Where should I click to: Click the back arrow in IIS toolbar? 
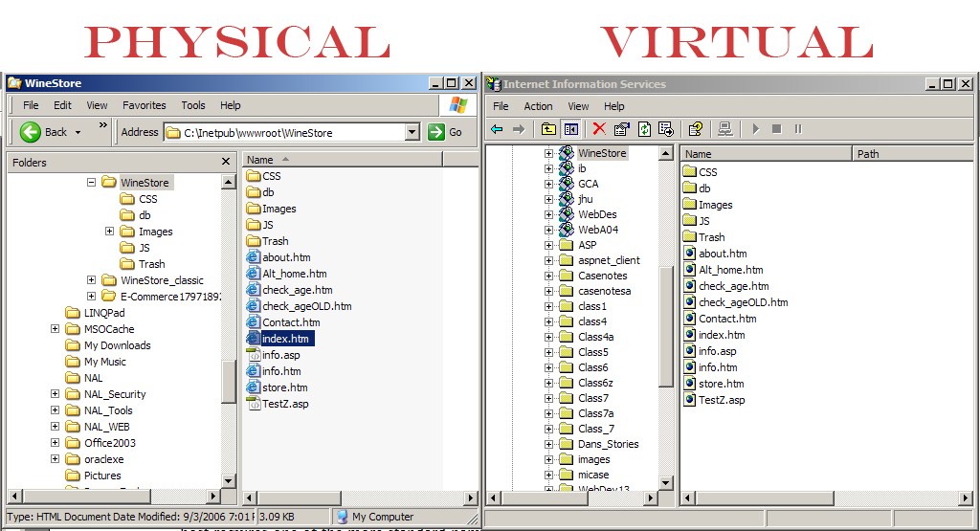point(497,129)
